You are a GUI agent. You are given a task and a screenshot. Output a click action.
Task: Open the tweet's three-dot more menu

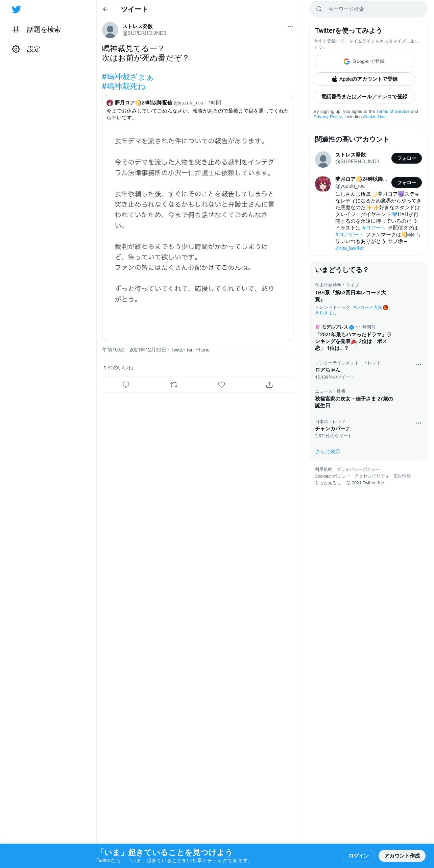tap(290, 26)
